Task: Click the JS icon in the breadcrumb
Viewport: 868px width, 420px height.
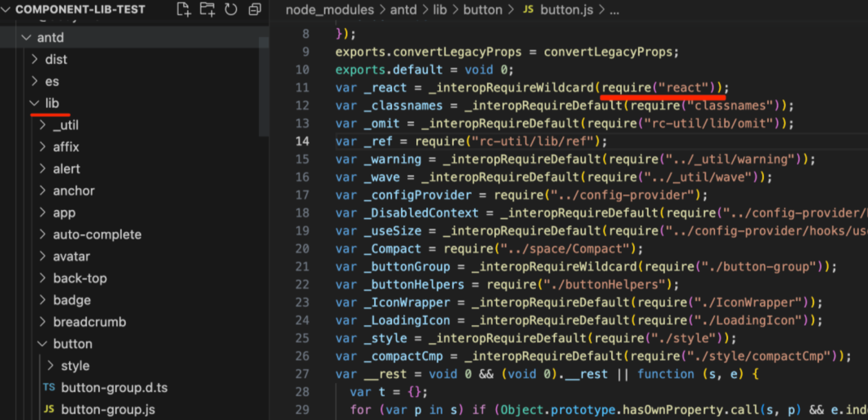Action: click(528, 10)
